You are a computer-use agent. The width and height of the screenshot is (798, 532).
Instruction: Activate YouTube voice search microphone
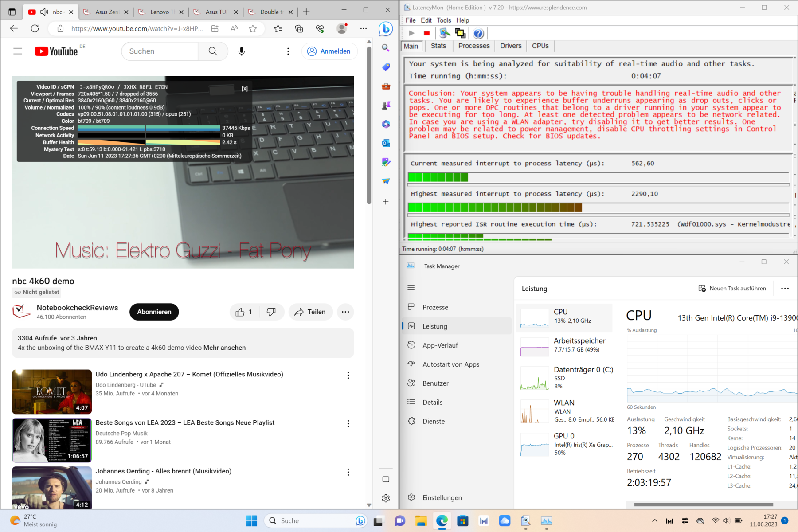pyautogui.click(x=242, y=51)
